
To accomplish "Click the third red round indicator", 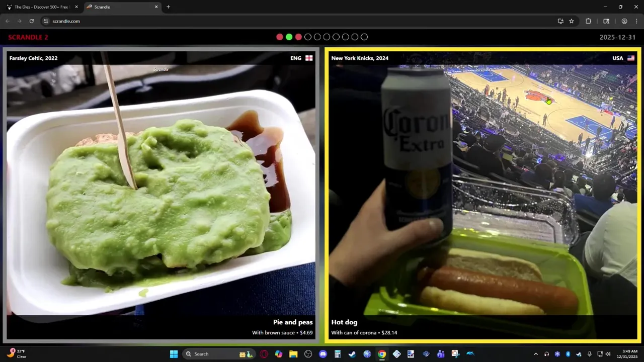I will coord(298,37).
